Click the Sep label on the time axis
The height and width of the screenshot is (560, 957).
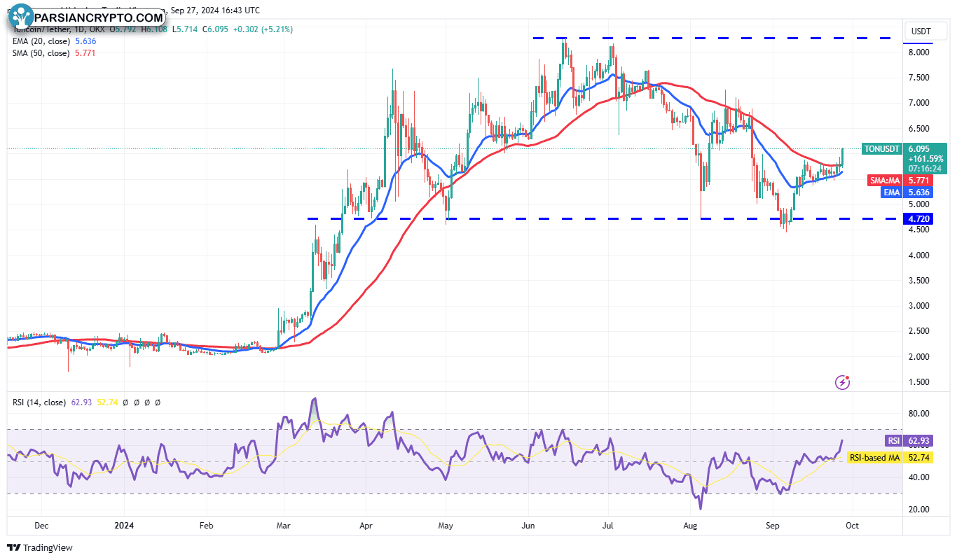coord(773,525)
